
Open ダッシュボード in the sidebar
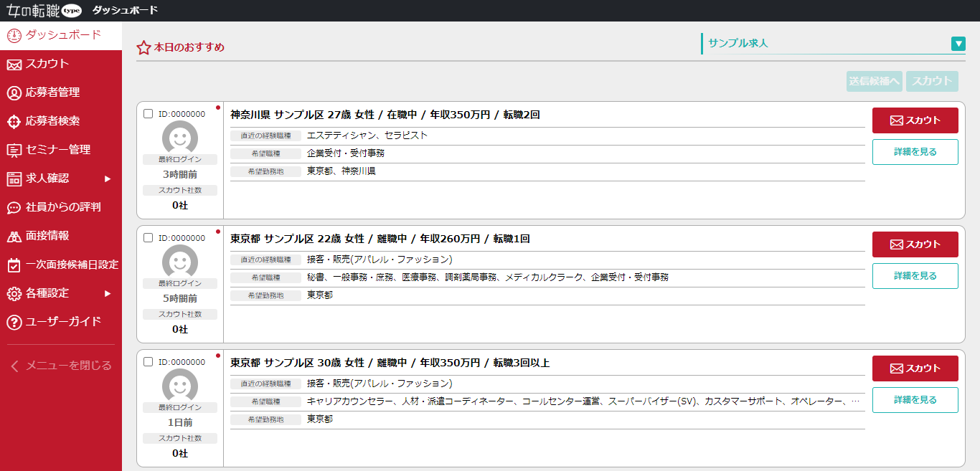(61, 35)
